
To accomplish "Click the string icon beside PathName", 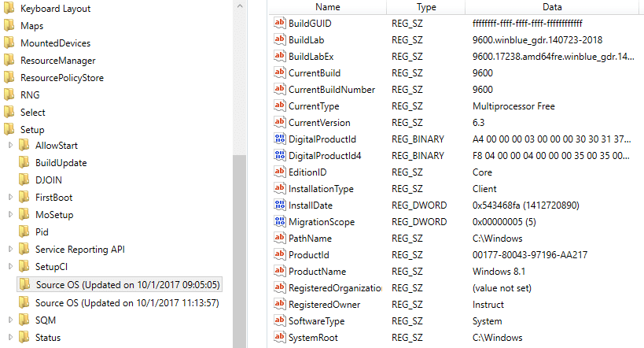I will (280, 239).
